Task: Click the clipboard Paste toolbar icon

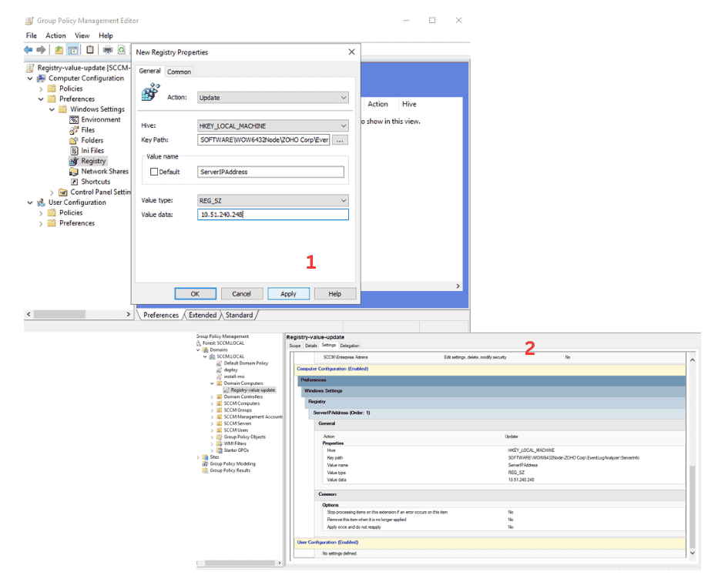Action: click(x=91, y=49)
